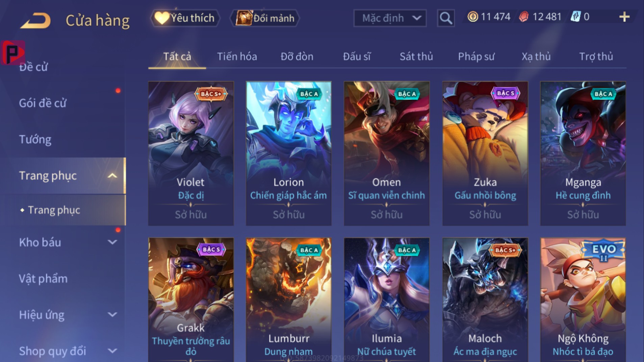Click the blue voucher currency icon
The height and width of the screenshot is (362, 644).
pyautogui.click(x=575, y=17)
